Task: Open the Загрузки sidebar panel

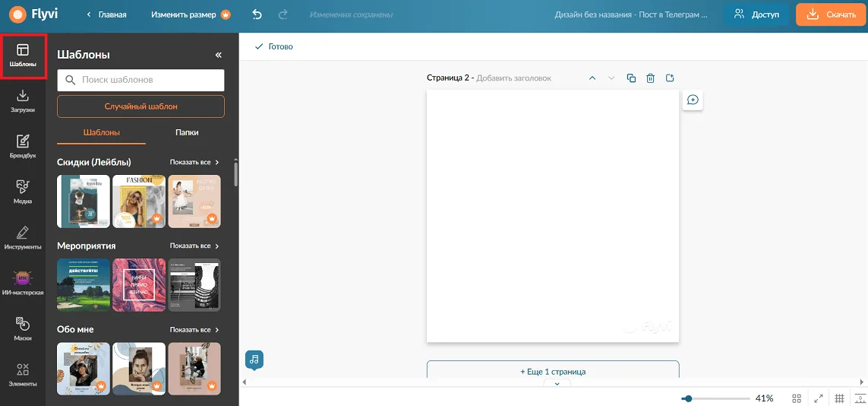Action: [23, 101]
